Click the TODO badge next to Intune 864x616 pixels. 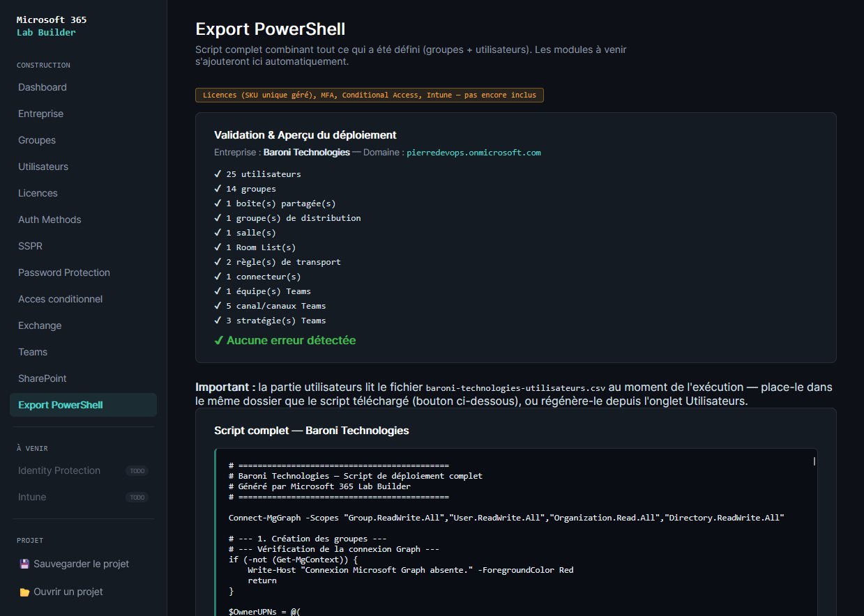pyautogui.click(x=137, y=498)
